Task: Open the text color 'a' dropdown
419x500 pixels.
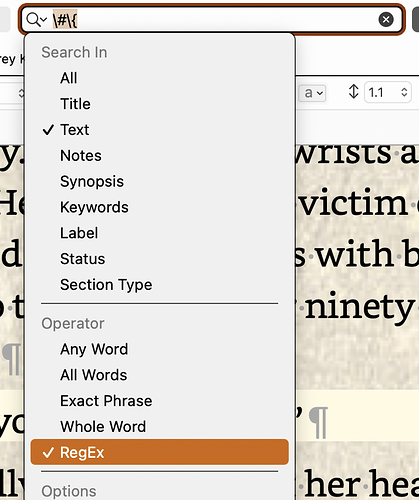Action: 312,93
